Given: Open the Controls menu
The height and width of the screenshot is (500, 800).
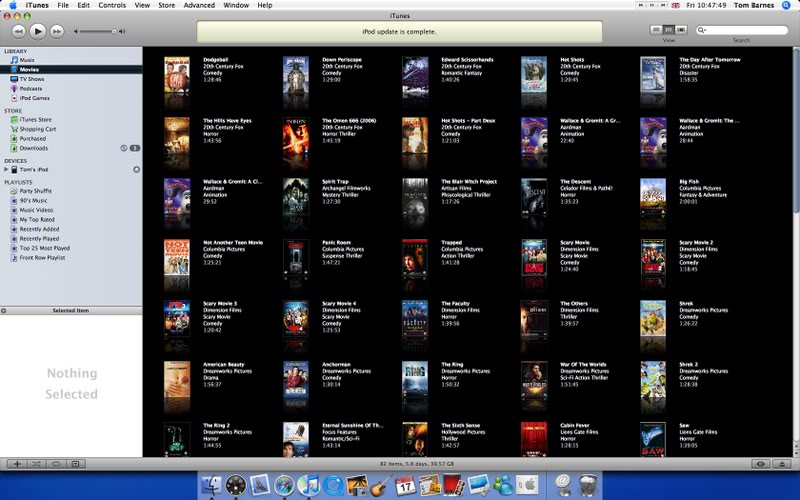Looking at the screenshot, I should click(x=112, y=5).
